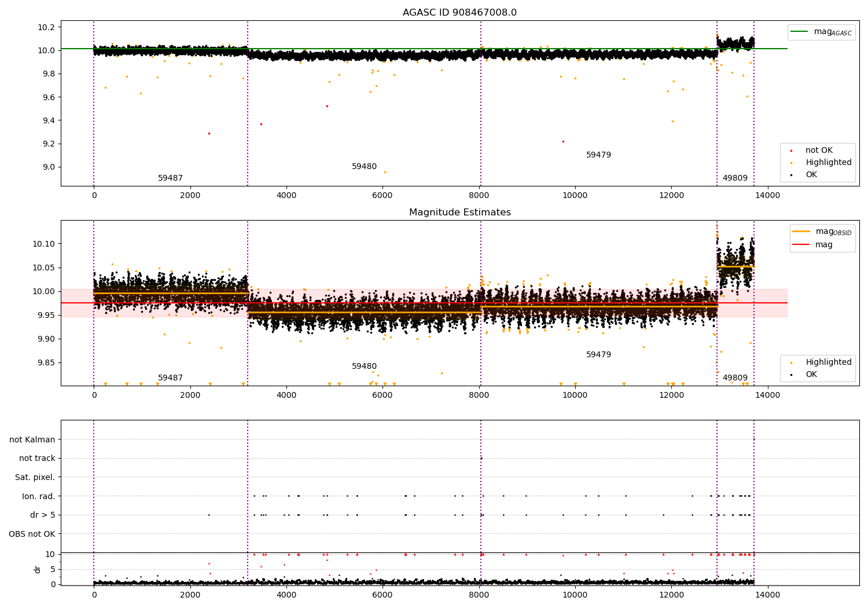This screenshot has width=868, height=608.
Task: Click the 'not track' axis label
Action: (37, 458)
